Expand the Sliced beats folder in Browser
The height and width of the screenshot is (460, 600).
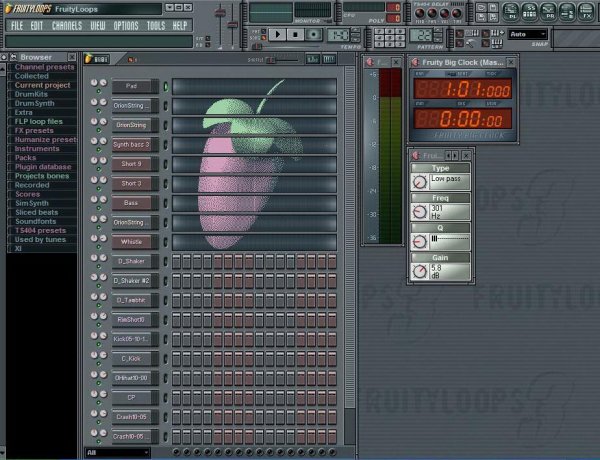(x=37, y=212)
